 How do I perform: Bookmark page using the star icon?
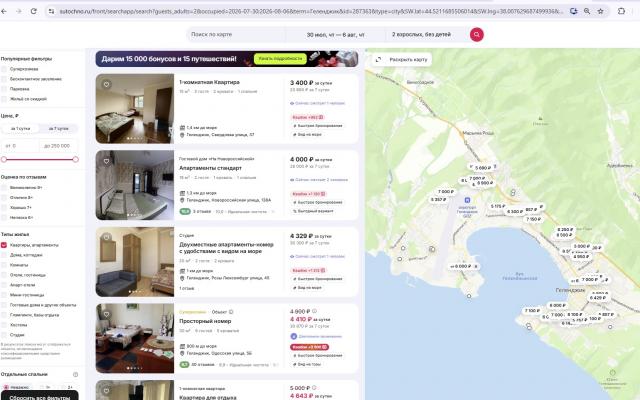600,11
